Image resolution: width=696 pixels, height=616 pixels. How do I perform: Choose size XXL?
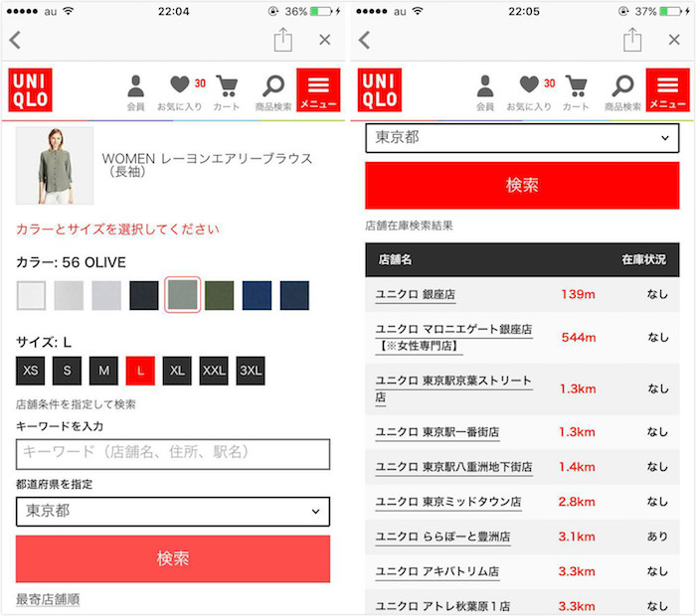(214, 371)
